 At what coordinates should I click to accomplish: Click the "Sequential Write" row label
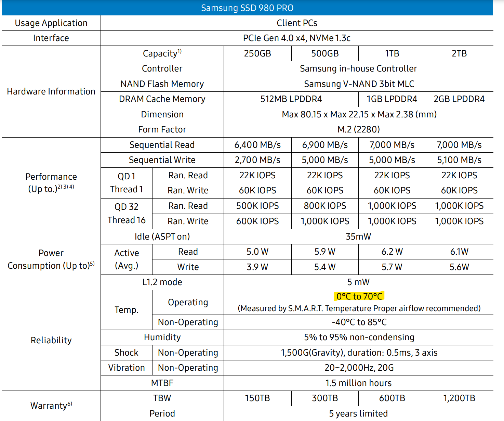[162, 160]
